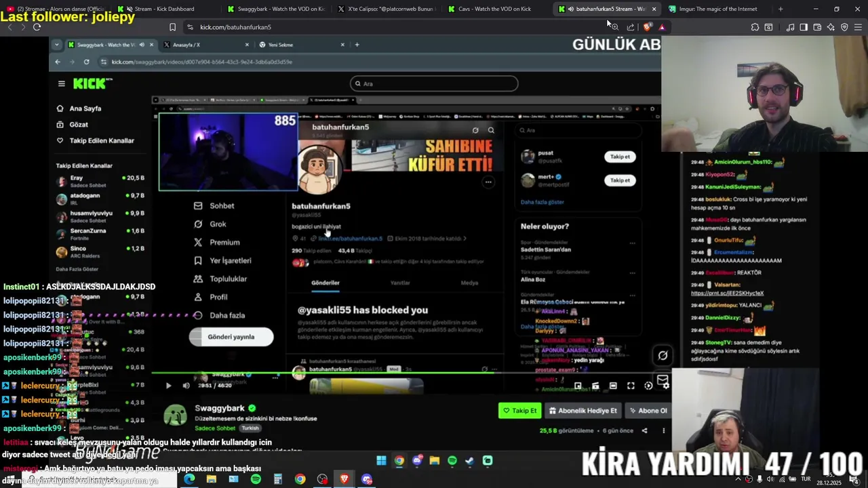This screenshot has height=488, width=868.
Task: Go to Ana Sayfa in Kick sidebar
Action: click(x=85, y=108)
